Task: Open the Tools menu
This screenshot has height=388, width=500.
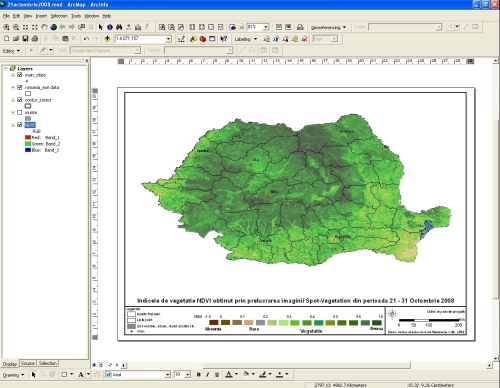Action: (x=76, y=16)
